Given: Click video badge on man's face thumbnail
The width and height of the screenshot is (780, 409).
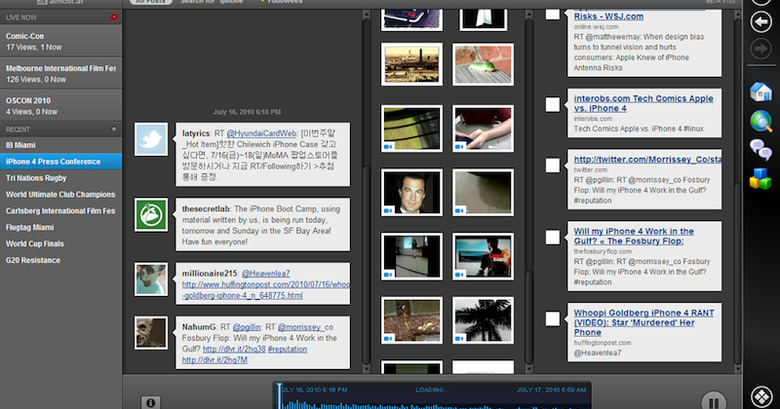Looking at the screenshot, I should click(389, 210).
